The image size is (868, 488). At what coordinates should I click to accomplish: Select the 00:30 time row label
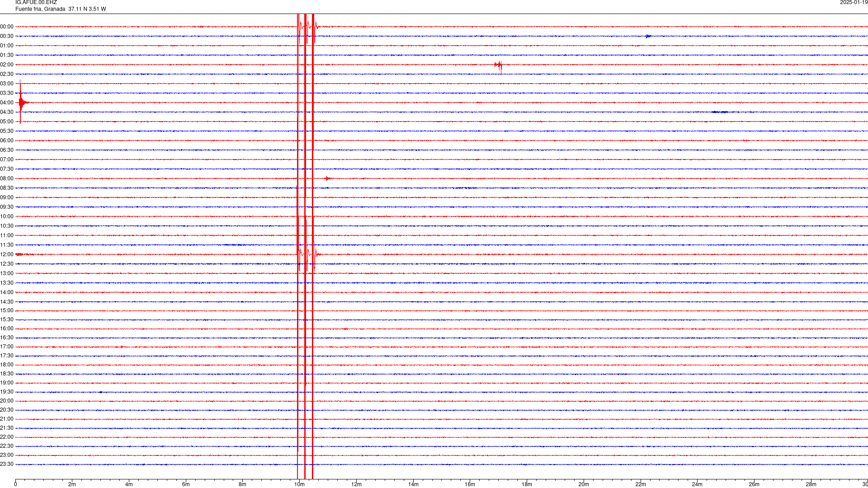pos(7,36)
